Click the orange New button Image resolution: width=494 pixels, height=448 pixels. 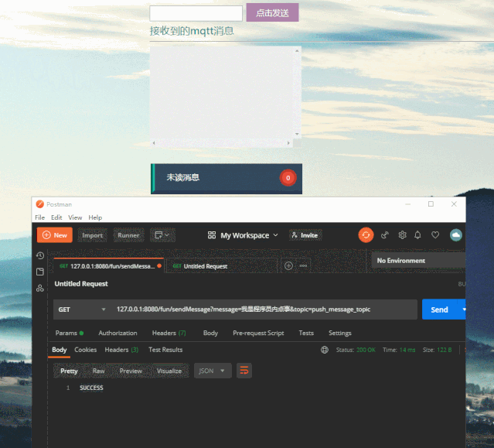(55, 235)
